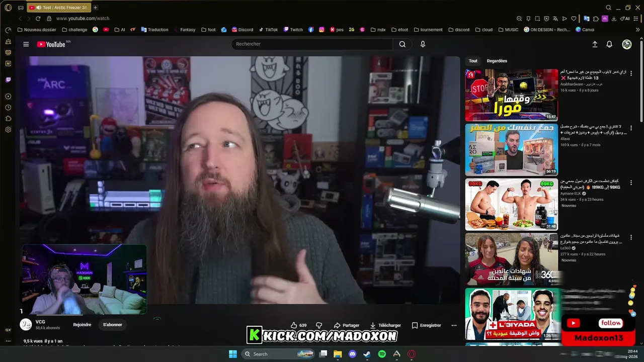The height and width of the screenshot is (362, 644).
Task: Open the translate page icon in toolbar
Action: pos(555,19)
